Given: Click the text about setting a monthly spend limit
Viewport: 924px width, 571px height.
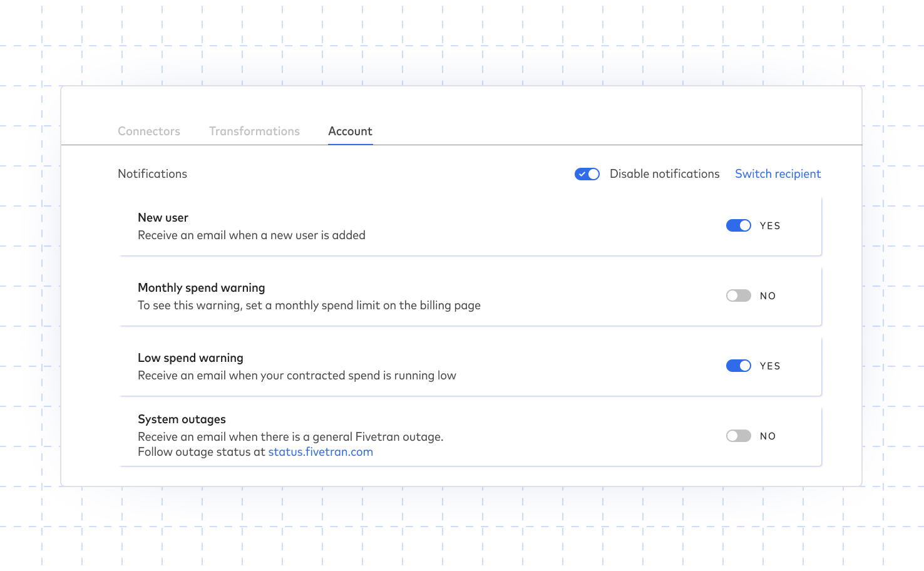Looking at the screenshot, I should [x=309, y=306].
